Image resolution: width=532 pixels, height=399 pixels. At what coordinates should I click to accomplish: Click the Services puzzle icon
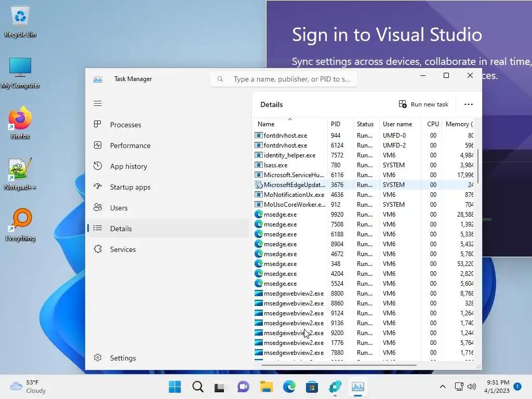click(x=98, y=249)
